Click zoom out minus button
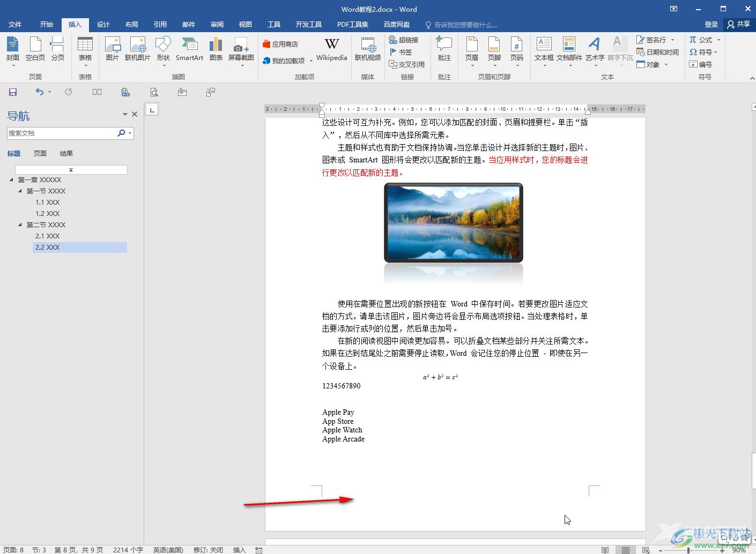This screenshot has width=756, height=554. 660,550
